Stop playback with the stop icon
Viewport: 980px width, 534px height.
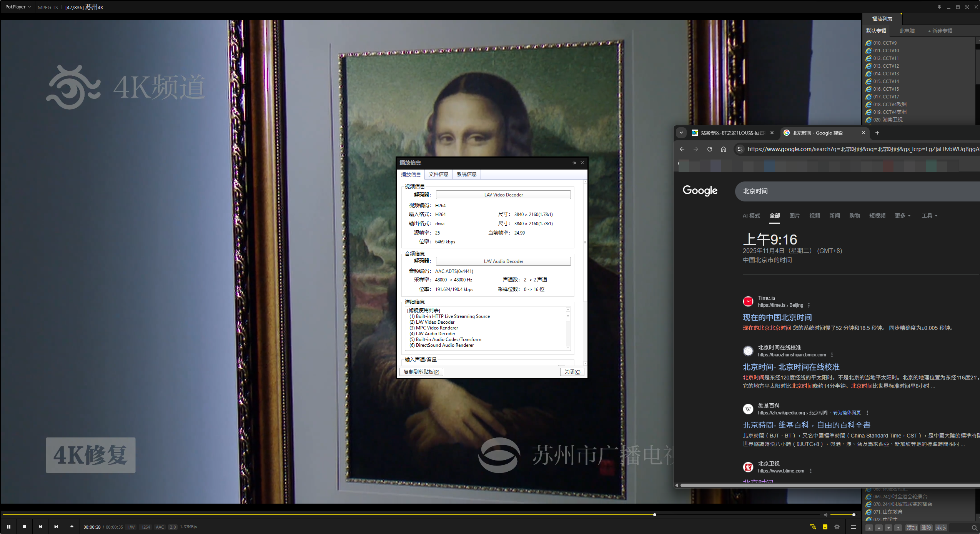(x=25, y=526)
